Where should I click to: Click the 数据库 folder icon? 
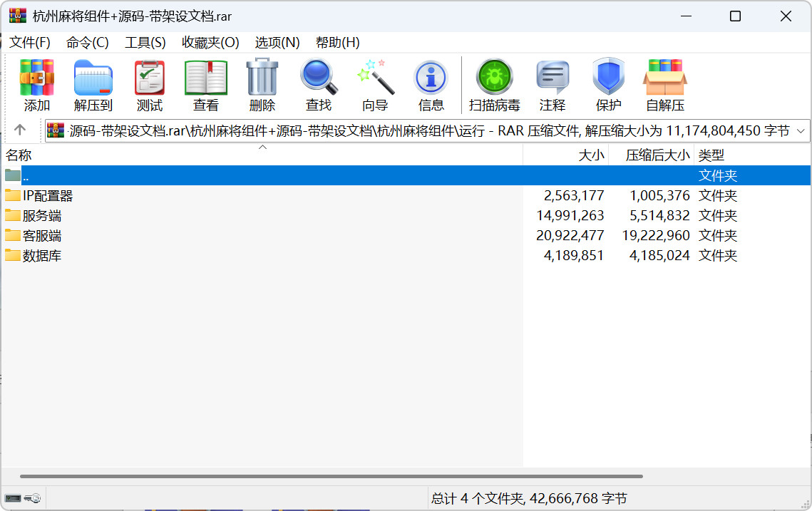[x=13, y=255]
